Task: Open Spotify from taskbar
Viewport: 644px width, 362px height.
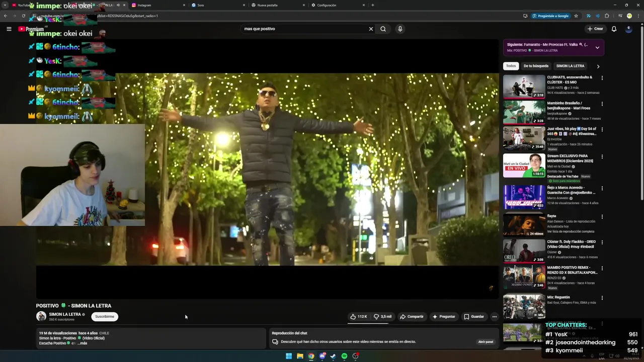Action: tap(344, 356)
